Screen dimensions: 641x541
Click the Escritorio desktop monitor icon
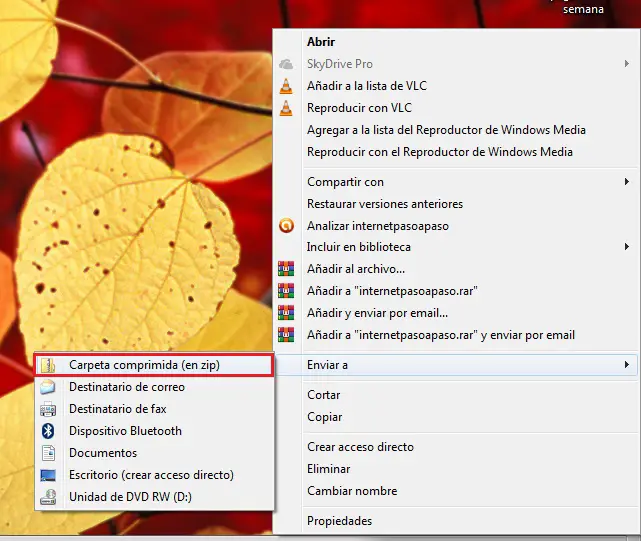click(x=48, y=475)
